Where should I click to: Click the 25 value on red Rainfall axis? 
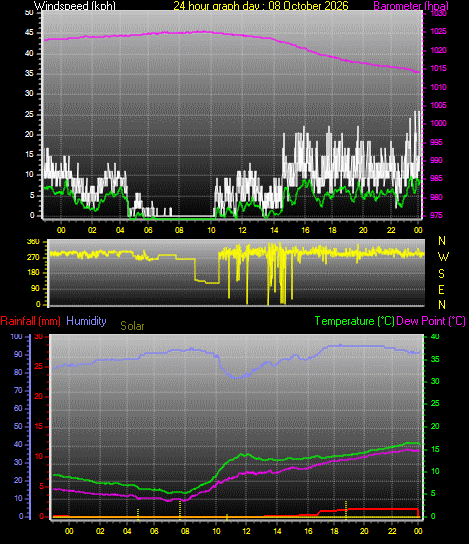[39, 366]
